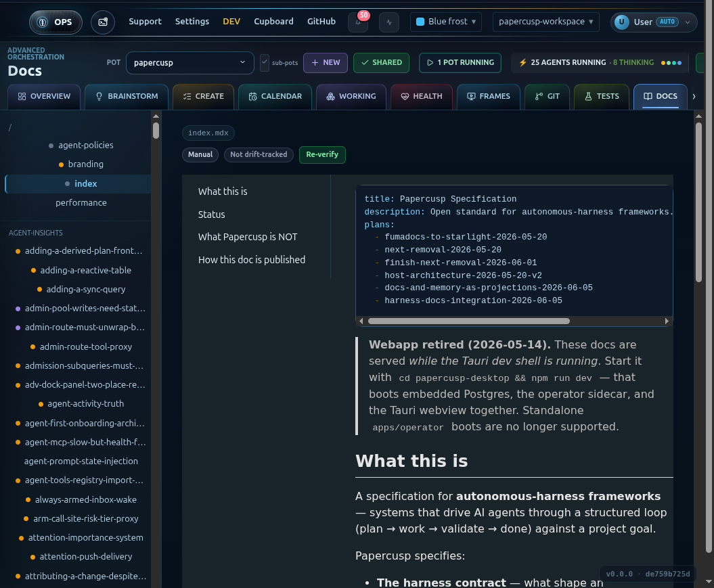Open the GitHub link

(x=321, y=22)
